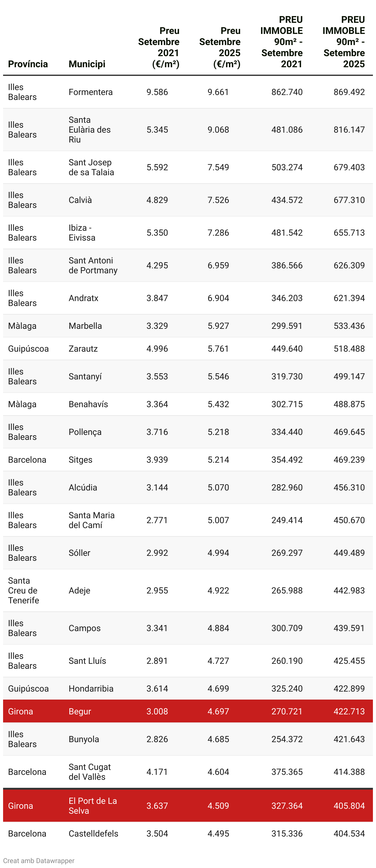Click the 869.492 price value
This screenshot has width=376, height=868.
tap(349, 92)
